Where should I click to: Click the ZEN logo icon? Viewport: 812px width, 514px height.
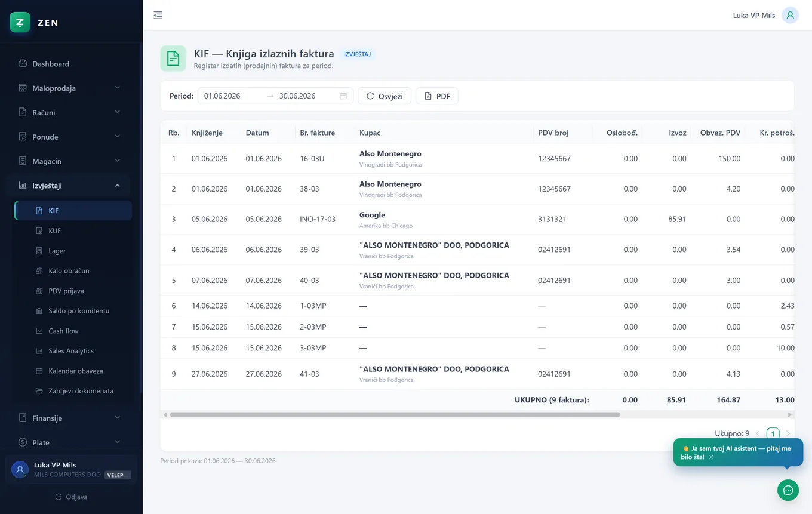tap(20, 23)
